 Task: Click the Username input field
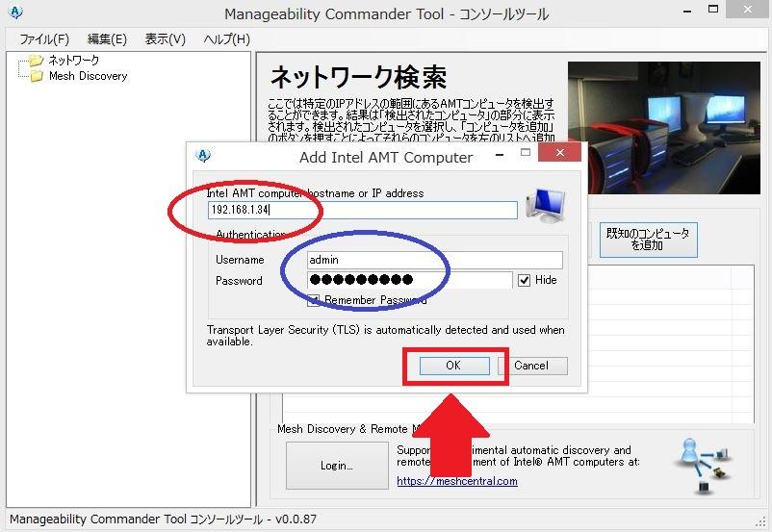point(435,260)
